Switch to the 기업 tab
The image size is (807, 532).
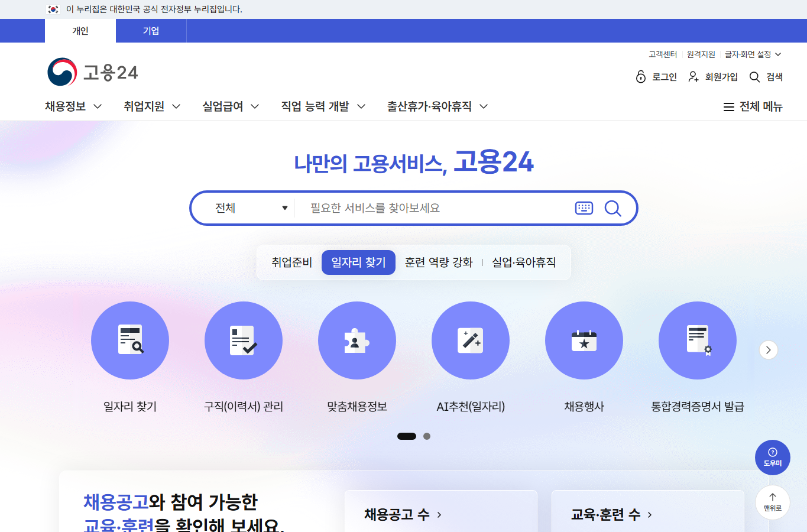(151, 31)
